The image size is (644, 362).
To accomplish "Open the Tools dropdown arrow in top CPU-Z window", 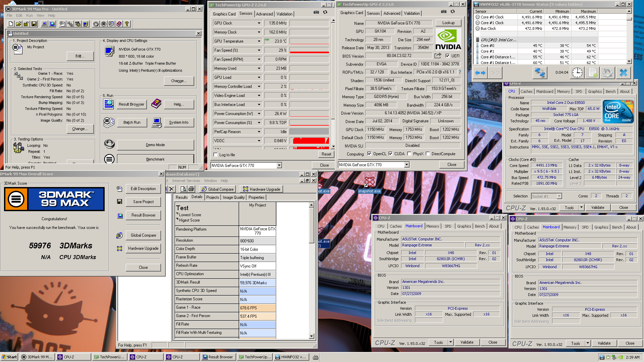I will (581, 207).
